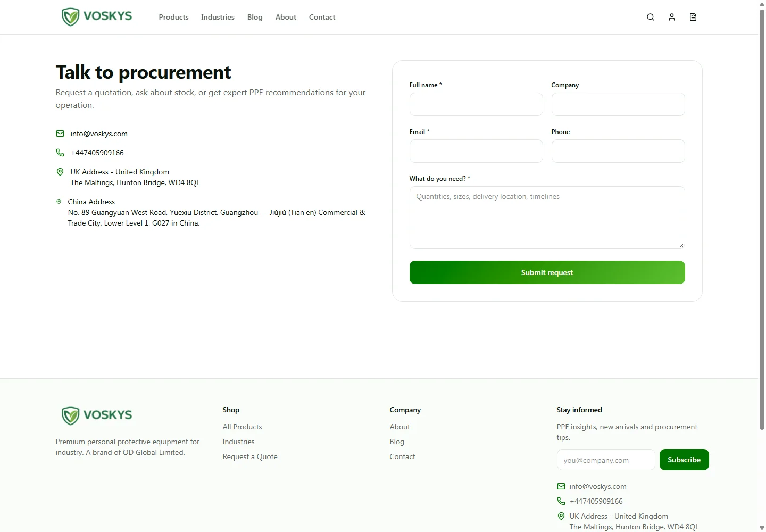This screenshot has height=532, width=766.
Task: Click the Voskys logo in footer
Action: [x=97, y=415]
